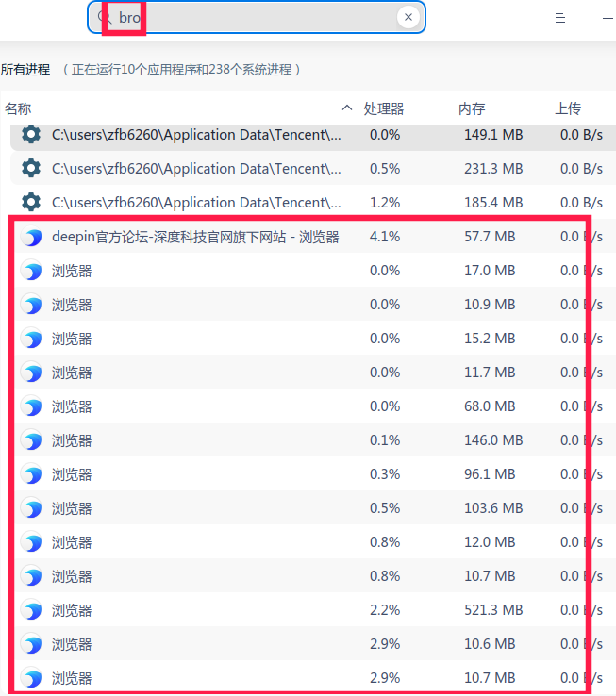
Task: Select the 浏览器 process using 146.0 MB
Action: (313, 440)
